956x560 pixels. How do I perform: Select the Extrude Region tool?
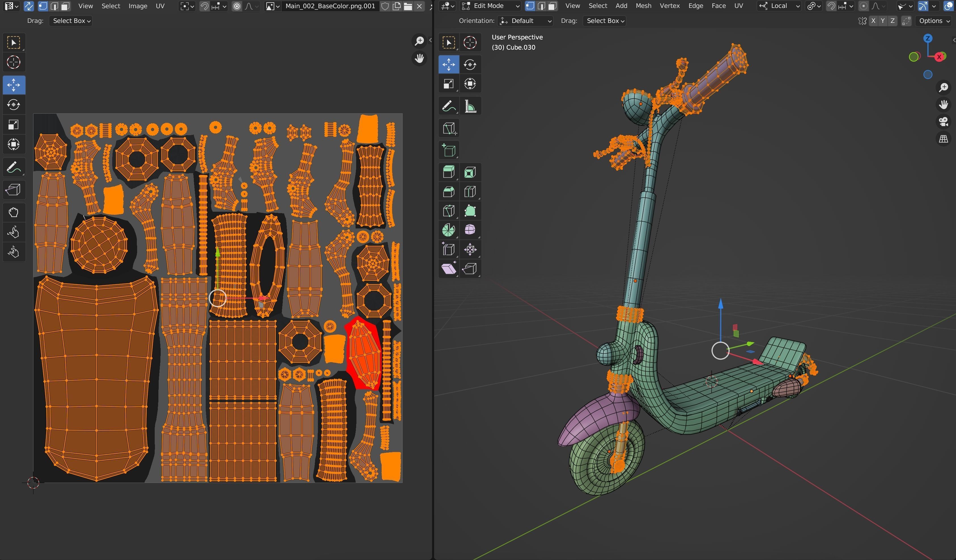click(449, 172)
